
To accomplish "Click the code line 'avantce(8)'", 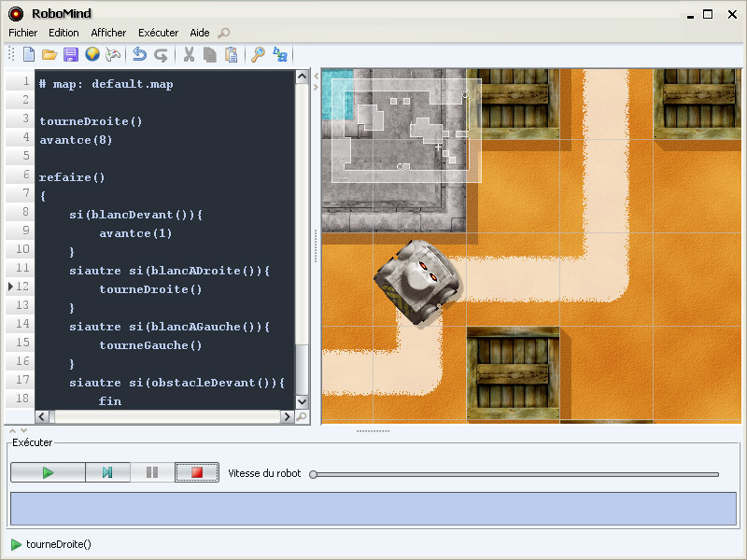I will [x=76, y=140].
